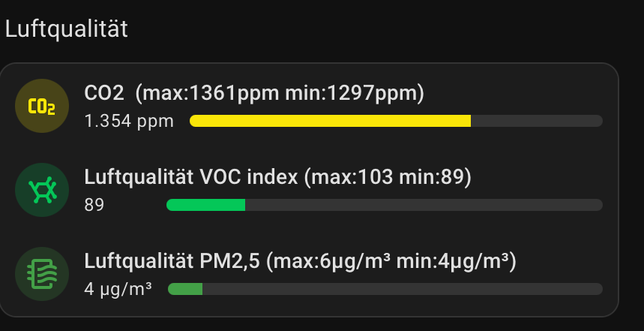Click the Luftqualität section heading

click(67, 29)
